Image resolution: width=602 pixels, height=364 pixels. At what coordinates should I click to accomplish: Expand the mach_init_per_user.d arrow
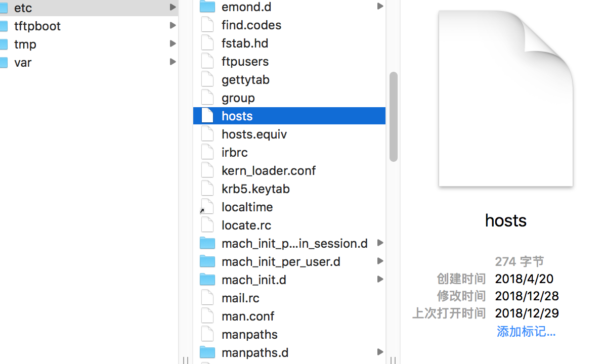[x=380, y=261]
